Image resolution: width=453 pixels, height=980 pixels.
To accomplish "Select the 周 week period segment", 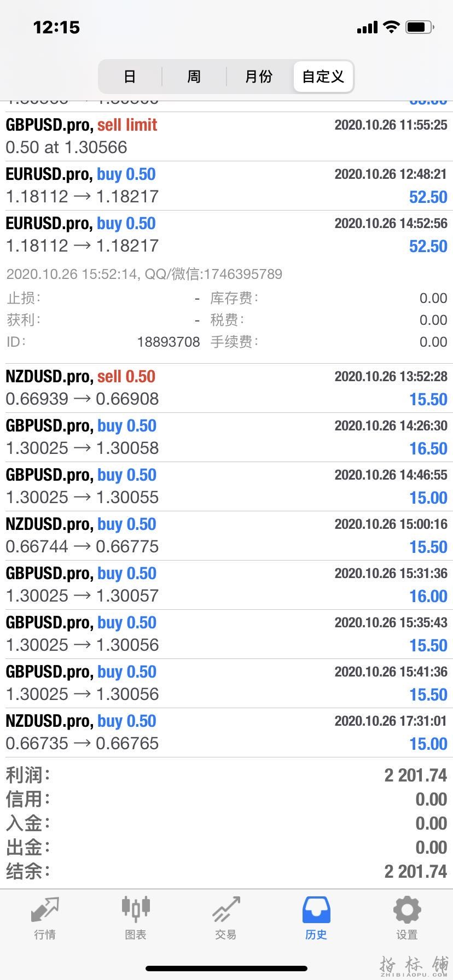I will tap(194, 77).
